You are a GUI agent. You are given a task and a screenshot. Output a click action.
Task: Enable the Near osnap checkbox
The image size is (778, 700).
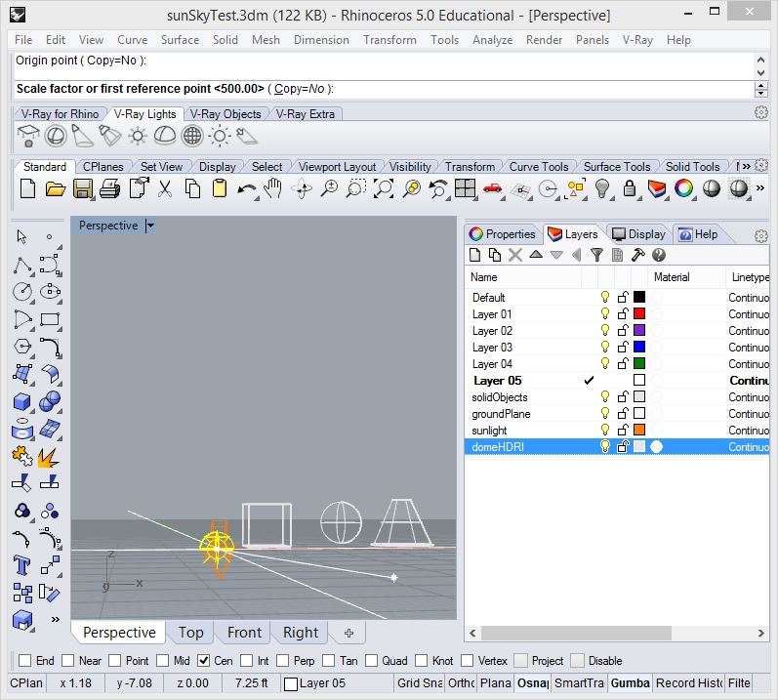pyautogui.click(x=68, y=661)
